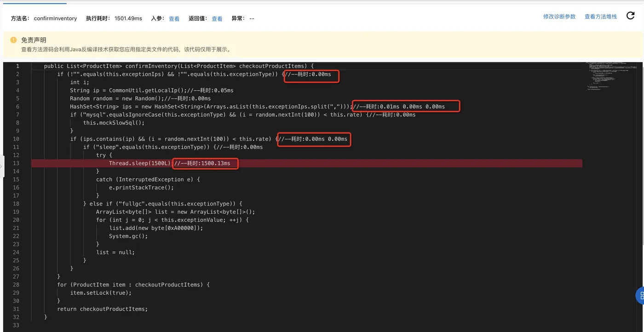Open the blue floating grid button
This screenshot has height=332, width=644.
[x=640, y=296]
